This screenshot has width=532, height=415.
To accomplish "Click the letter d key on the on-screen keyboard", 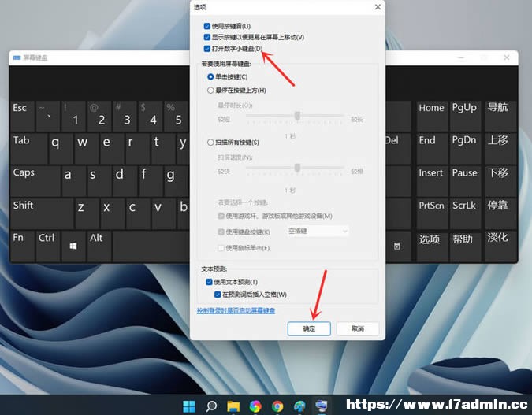I will [x=125, y=180].
